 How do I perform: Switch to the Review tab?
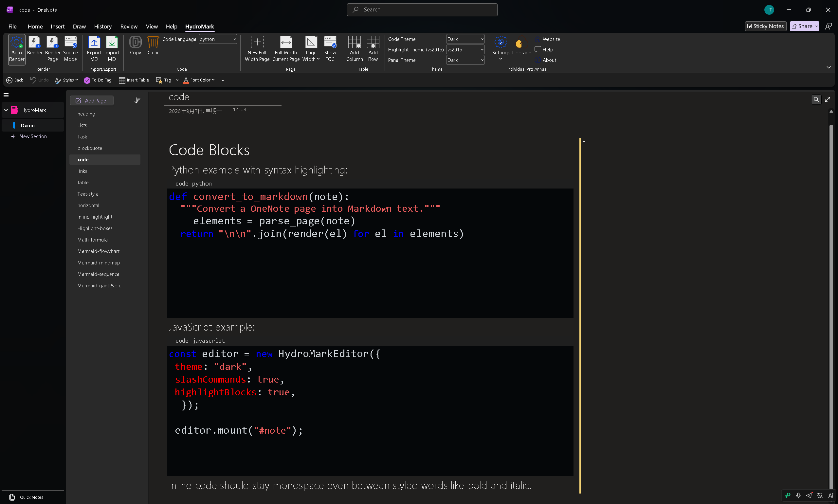(129, 27)
